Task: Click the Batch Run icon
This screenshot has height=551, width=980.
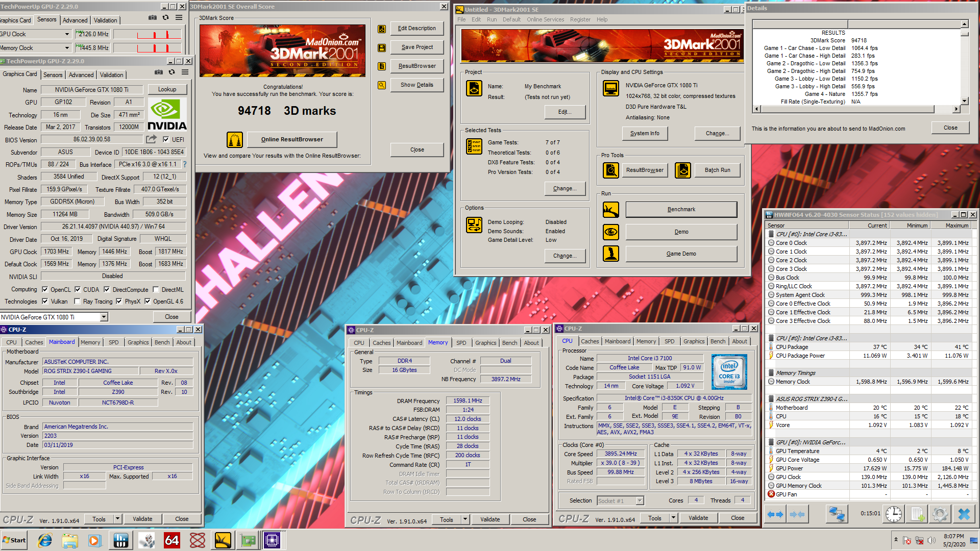Action: [x=683, y=170]
